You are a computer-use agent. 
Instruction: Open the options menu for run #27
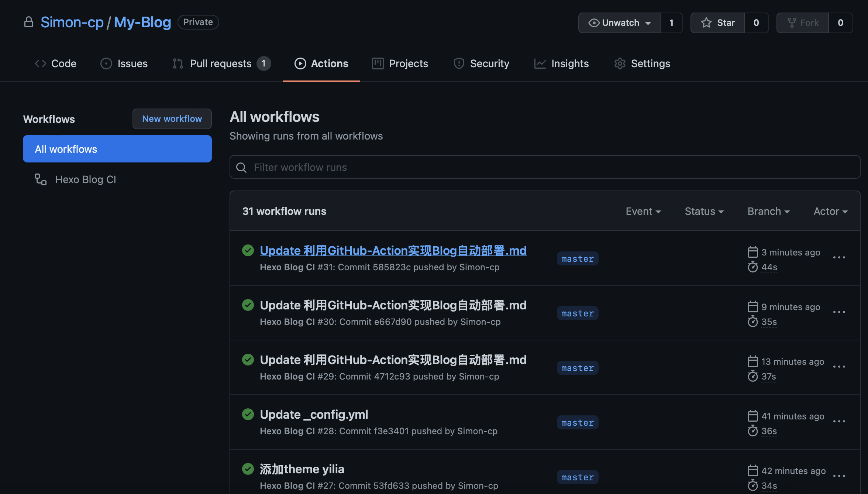pyautogui.click(x=839, y=476)
